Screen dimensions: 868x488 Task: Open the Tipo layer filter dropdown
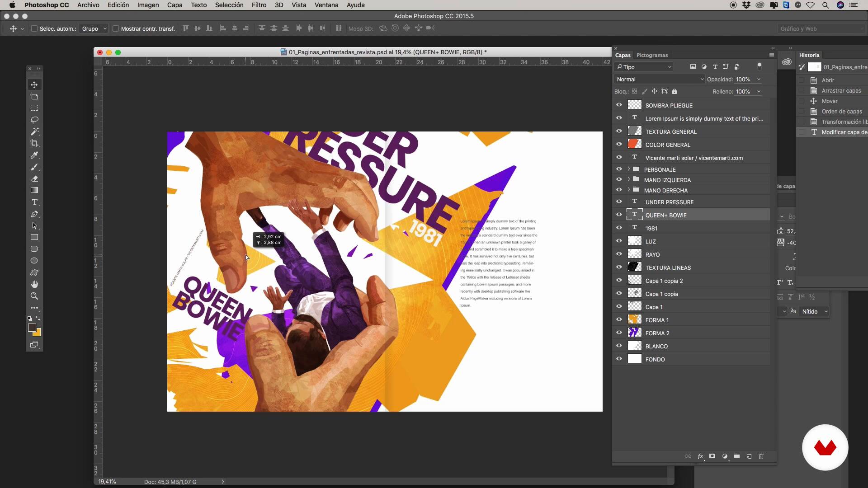point(644,67)
